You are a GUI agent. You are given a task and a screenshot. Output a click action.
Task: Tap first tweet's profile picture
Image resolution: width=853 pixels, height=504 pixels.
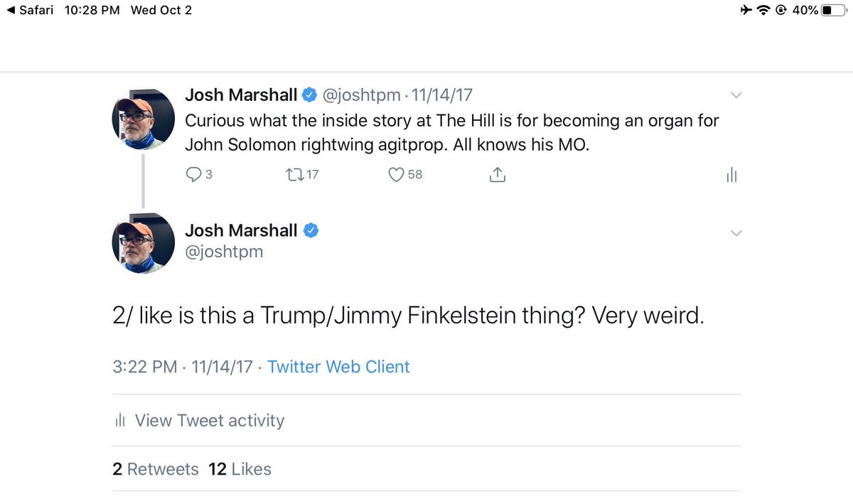point(144,119)
